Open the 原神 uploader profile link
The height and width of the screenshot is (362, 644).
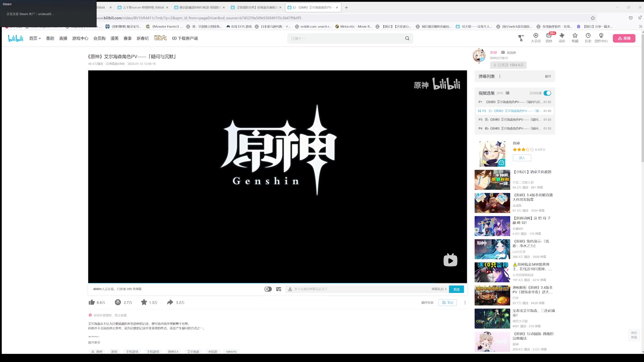(493, 52)
